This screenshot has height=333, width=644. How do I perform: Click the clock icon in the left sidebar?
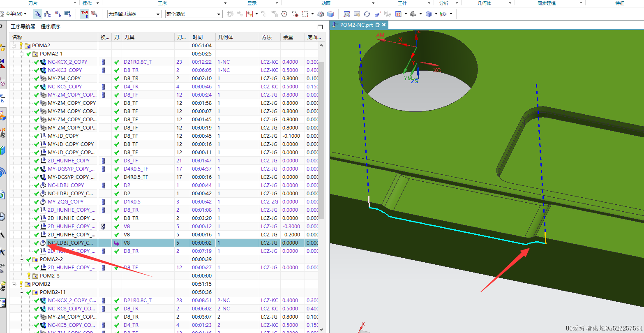(2, 217)
